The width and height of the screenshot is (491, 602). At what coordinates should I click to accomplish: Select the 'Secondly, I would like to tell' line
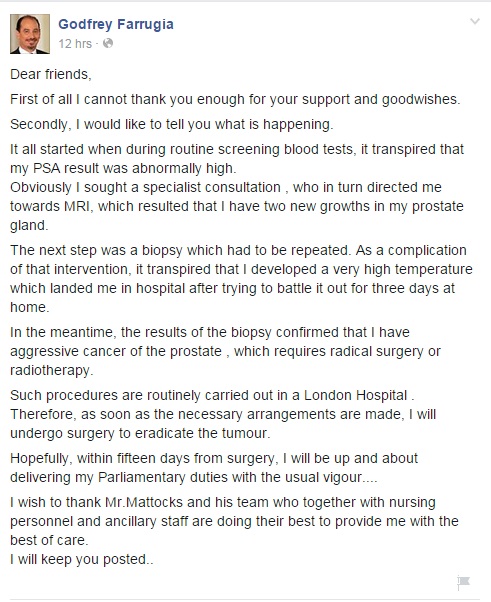pyautogui.click(x=172, y=124)
